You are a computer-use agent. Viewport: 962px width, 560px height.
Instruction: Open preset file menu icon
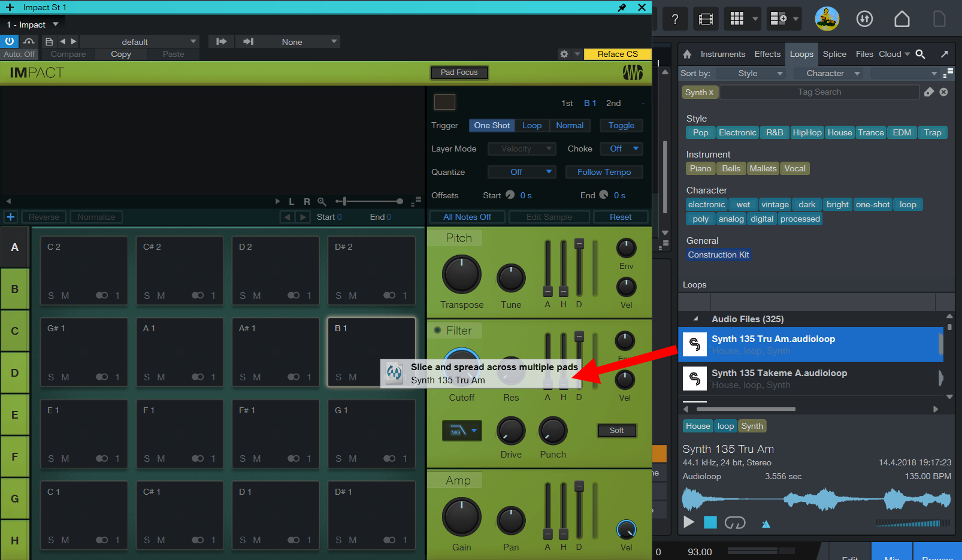coord(49,41)
